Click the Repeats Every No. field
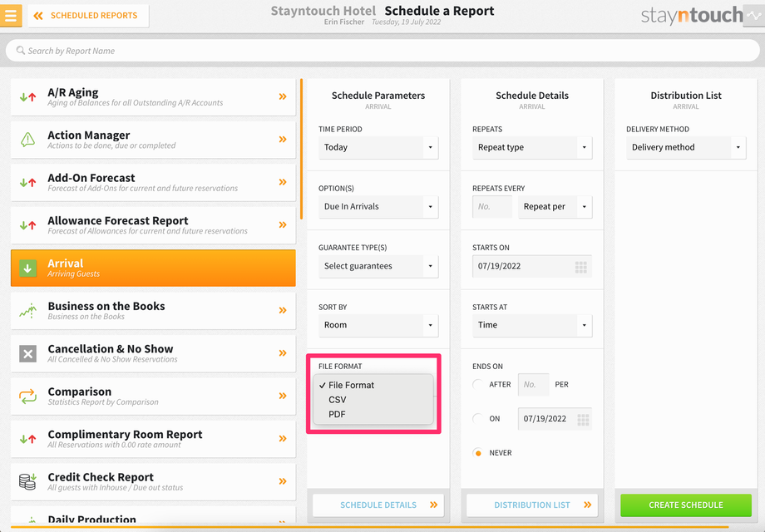Viewport: 765px width, 532px height. tap(492, 207)
